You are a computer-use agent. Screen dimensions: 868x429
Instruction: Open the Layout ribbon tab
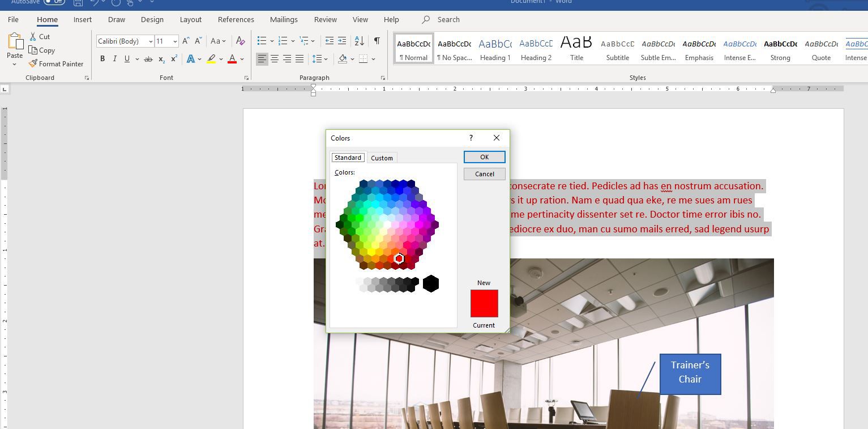click(x=191, y=19)
